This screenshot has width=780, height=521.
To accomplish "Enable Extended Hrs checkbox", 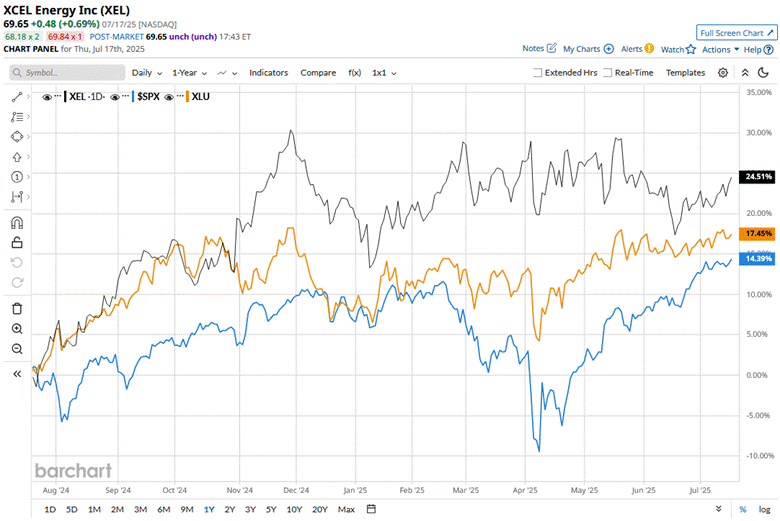I will coord(537,73).
